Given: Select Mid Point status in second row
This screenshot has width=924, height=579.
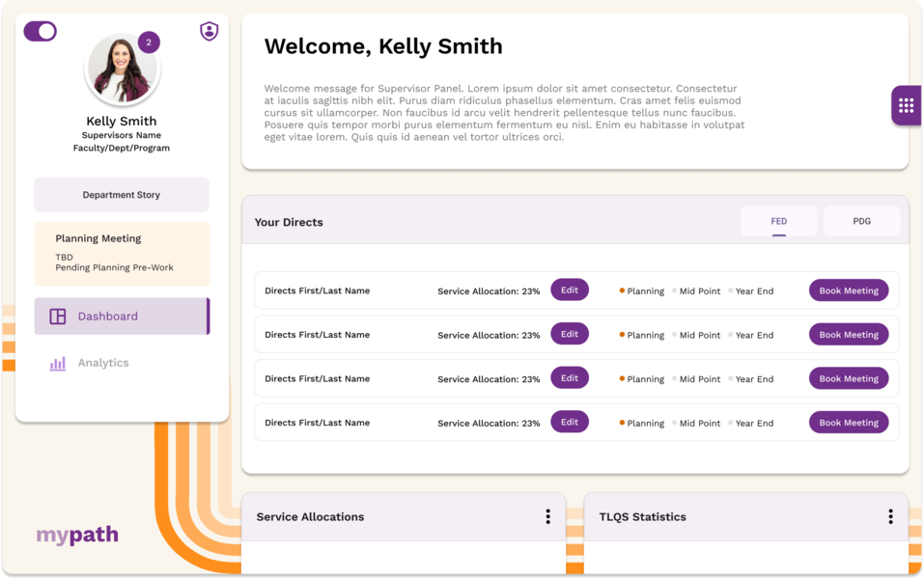Looking at the screenshot, I should [x=696, y=335].
